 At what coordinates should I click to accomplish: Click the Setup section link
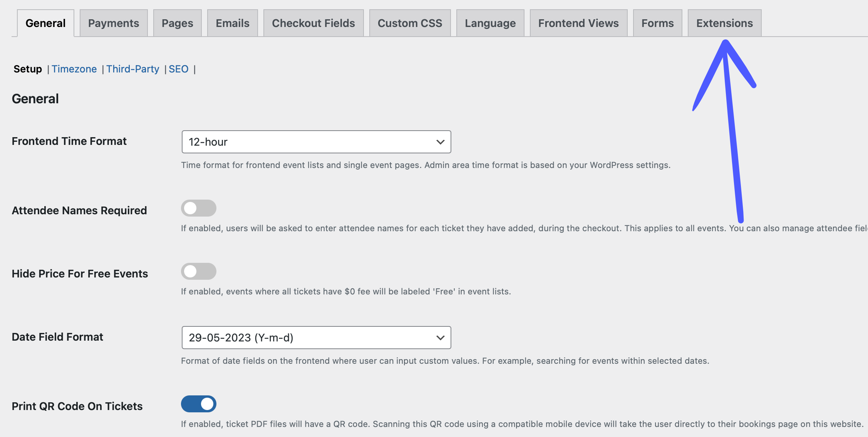28,69
